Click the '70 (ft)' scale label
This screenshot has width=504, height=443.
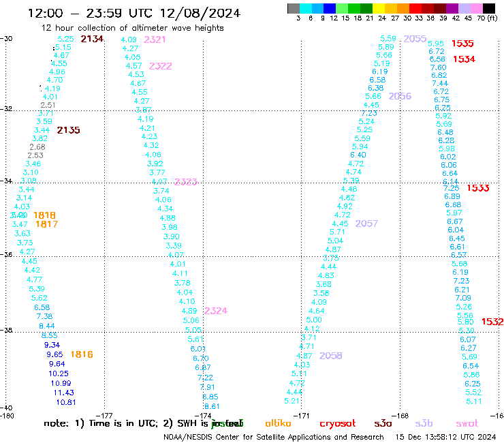pyautogui.click(x=487, y=18)
